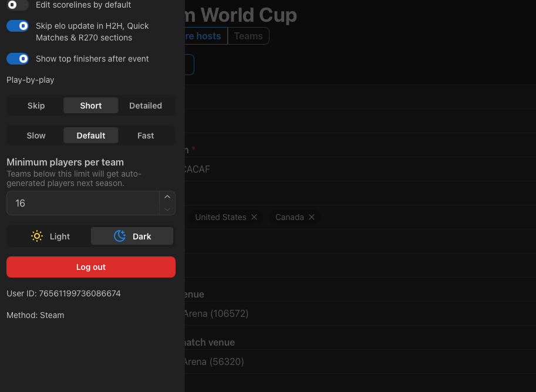The image size is (536, 392).
Task: Set play-by-play speed to Slow
Action: click(x=36, y=136)
